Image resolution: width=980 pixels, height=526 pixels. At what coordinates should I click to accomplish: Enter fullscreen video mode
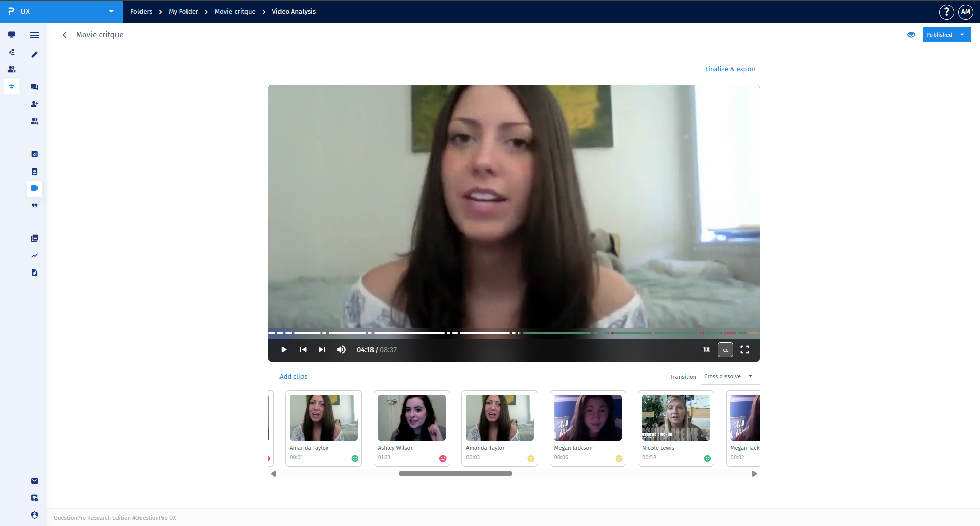(x=745, y=350)
